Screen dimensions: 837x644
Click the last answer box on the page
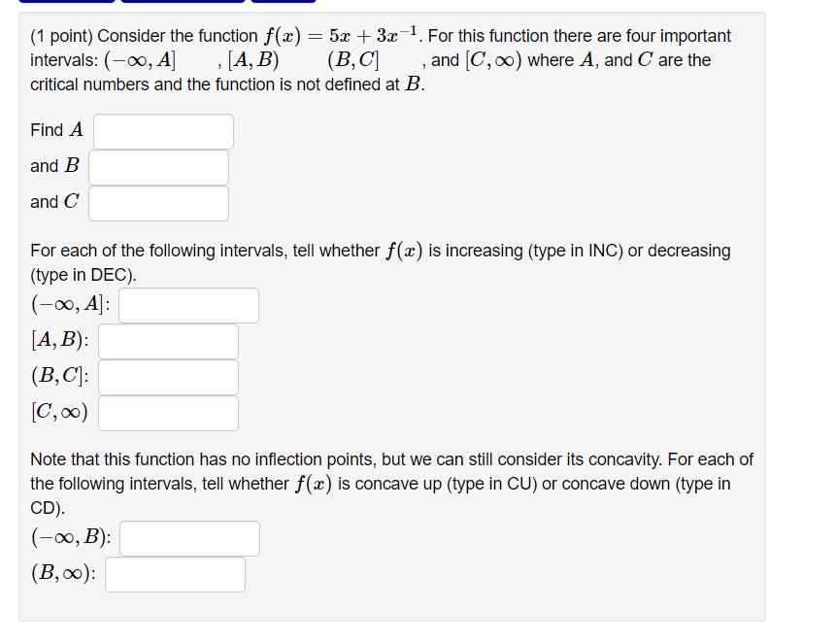click(175, 574)
